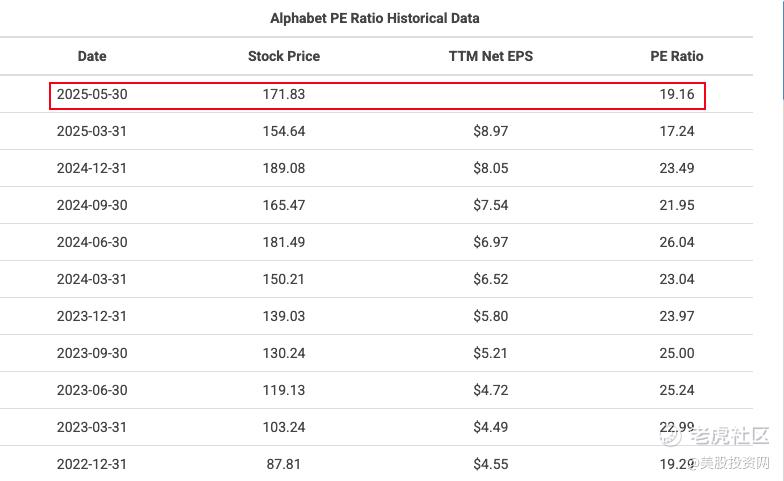Click the PE Ratio column header
The image size is (784, 481).
(x=676, y=56)
